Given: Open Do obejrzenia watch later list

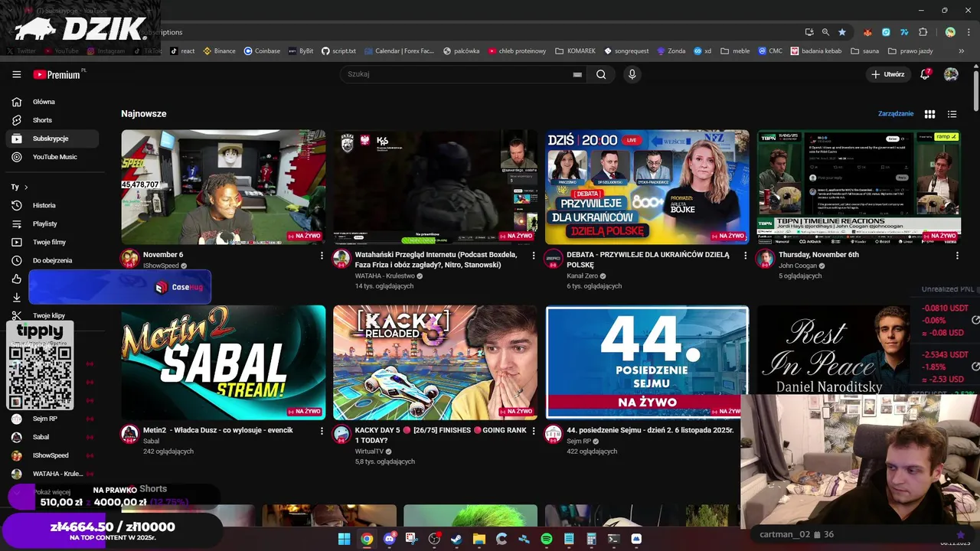Looking at the screenshot, I should pos(52,260).
